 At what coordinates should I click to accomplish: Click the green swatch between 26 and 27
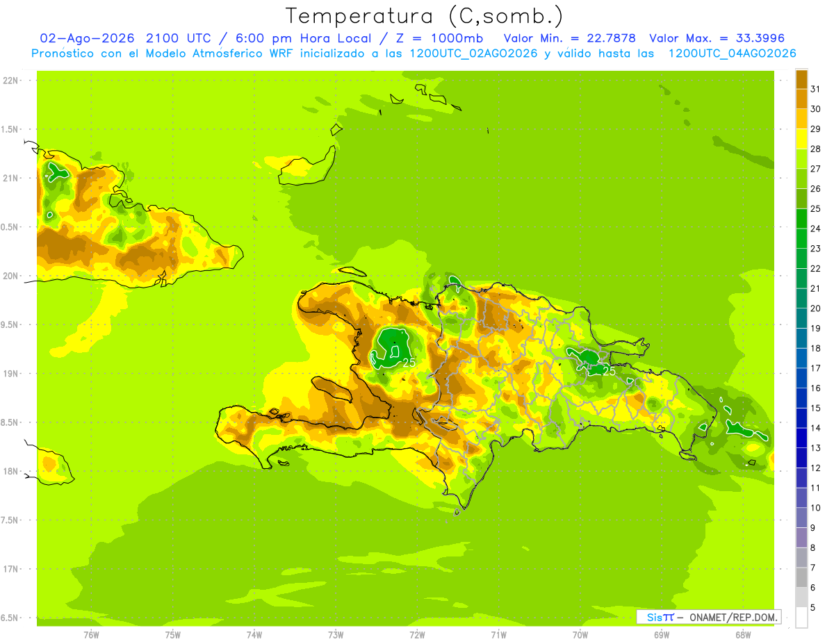801,178
